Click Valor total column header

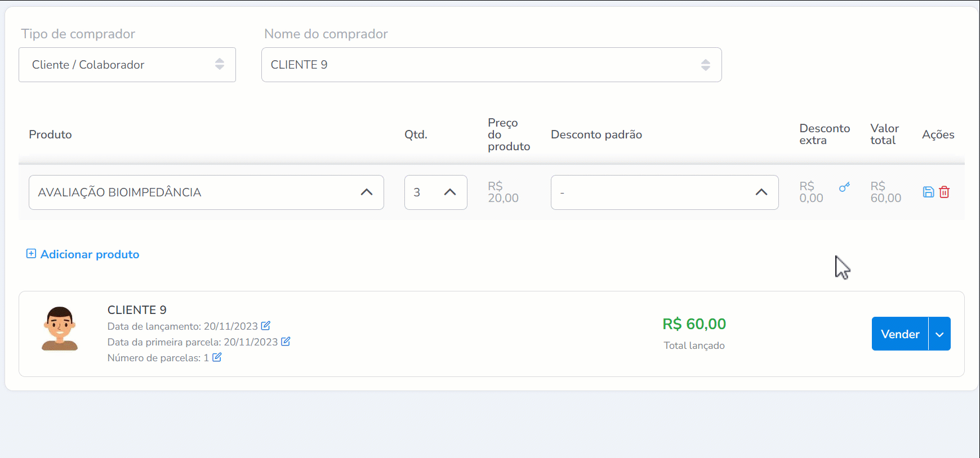coord(884,134)
